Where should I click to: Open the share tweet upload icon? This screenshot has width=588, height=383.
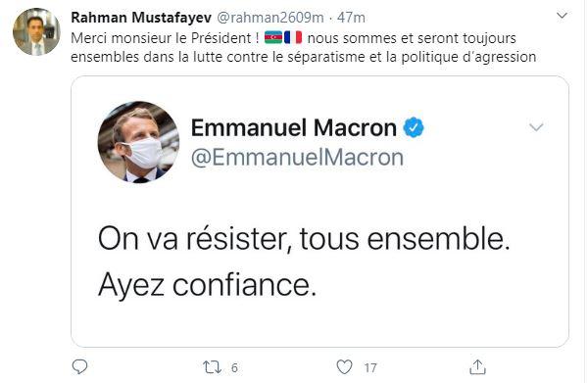(x=477, y=367)
